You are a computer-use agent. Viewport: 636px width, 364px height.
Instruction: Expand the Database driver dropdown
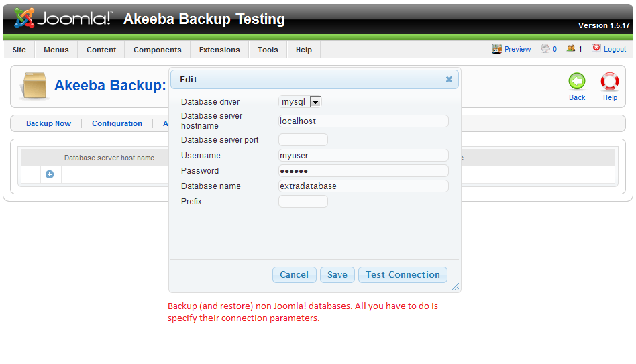[316, 102]
